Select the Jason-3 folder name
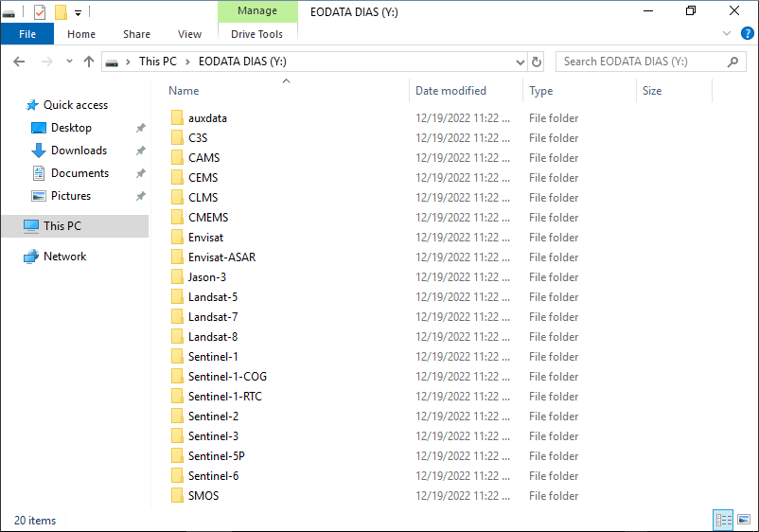The image size is (759, 532). click(207, 277)
